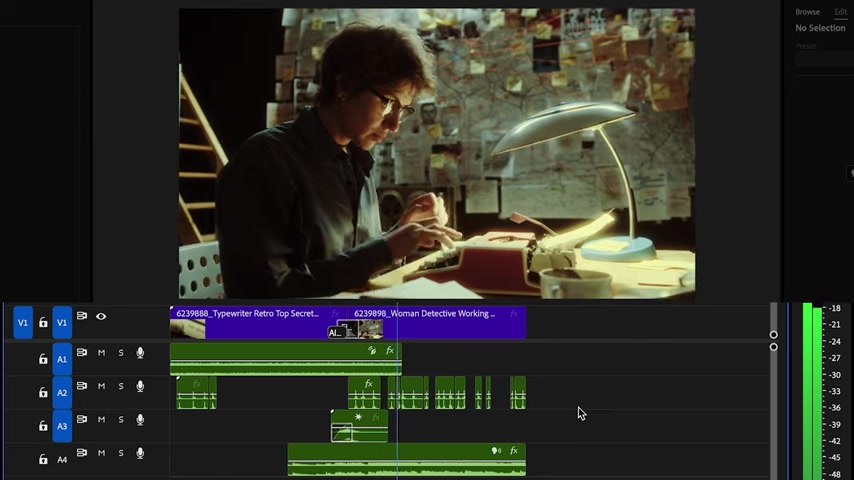Toggle sync lock on track A2
Viewport: 854px width, 480px height.
82,386
